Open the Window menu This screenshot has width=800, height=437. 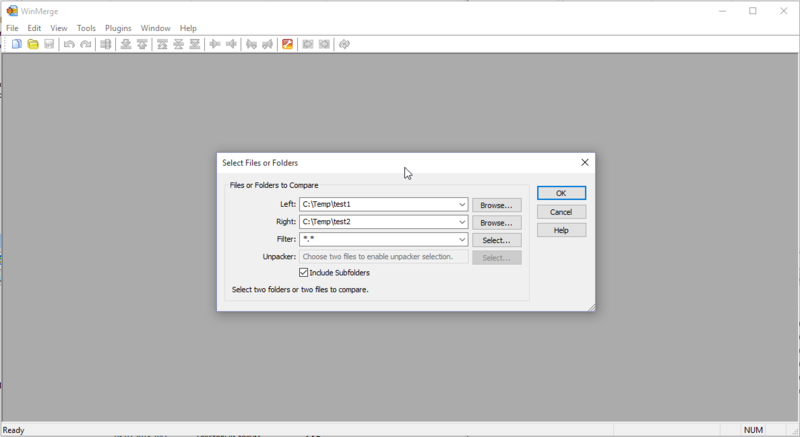click(156, 28)
